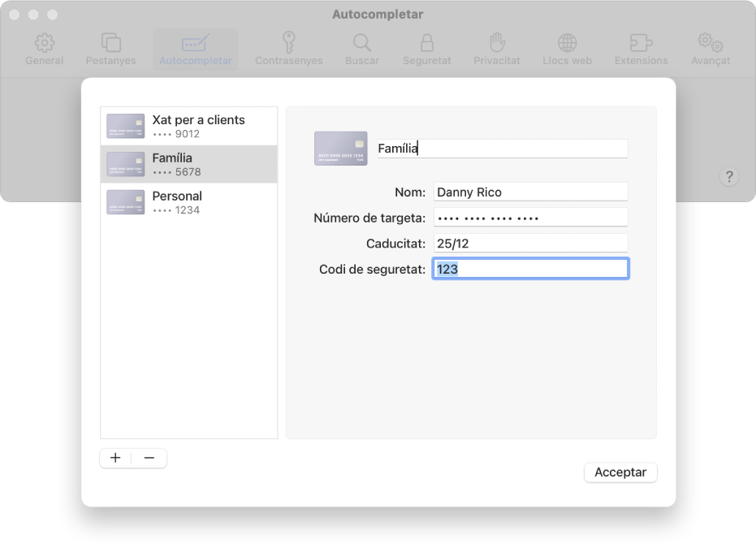Open help with the question mark button
This screenshot has width=756, height=544.
tap(729, 177)
